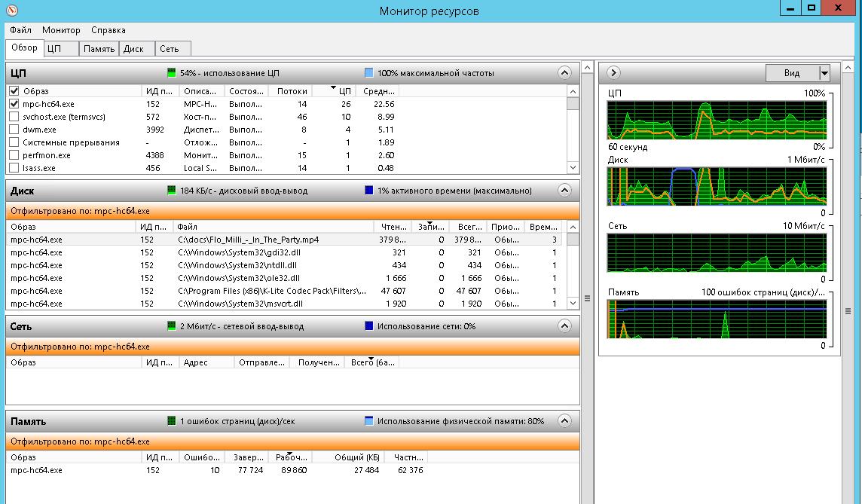This screenshot has width=862, height=504.
Task: Click the blue maximum frequency indicator square
Action: 368,73
